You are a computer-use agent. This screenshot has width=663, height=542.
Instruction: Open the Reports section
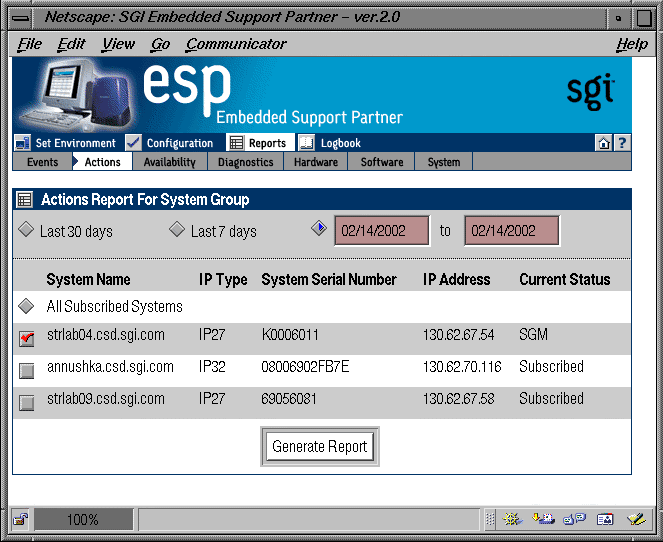point(267,143)
